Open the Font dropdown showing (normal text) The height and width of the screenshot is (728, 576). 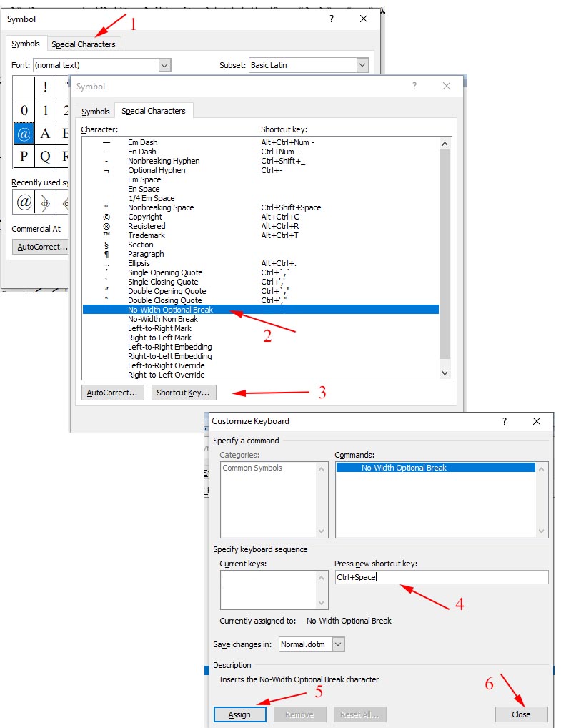coord(164,65)
